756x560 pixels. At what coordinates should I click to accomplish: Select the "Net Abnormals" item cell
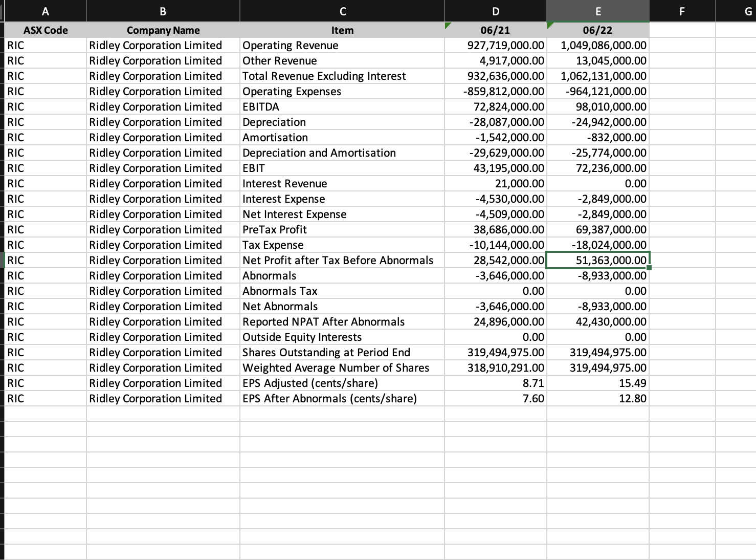pos(342,307)
